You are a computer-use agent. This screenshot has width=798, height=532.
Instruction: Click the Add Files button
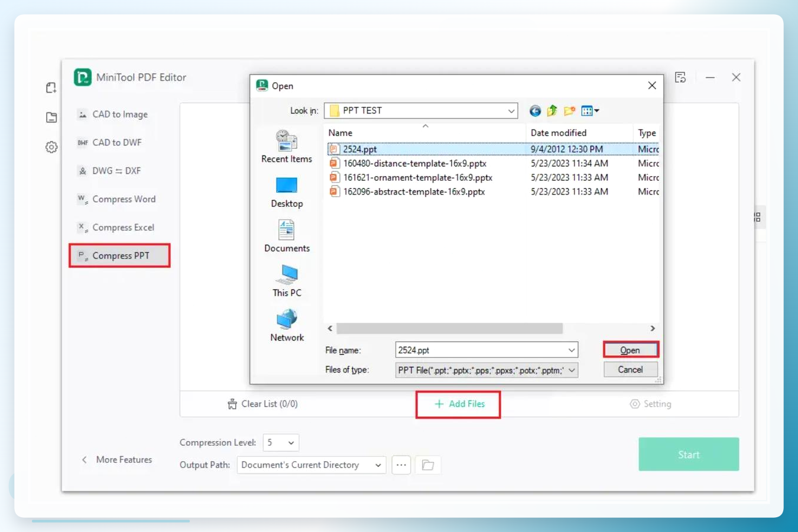[x=459, y=404]
